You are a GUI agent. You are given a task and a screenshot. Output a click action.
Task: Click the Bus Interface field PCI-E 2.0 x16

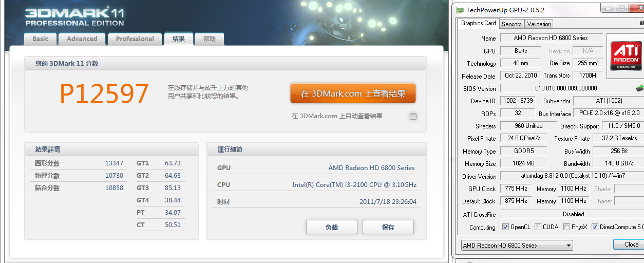tap(609, 113)
